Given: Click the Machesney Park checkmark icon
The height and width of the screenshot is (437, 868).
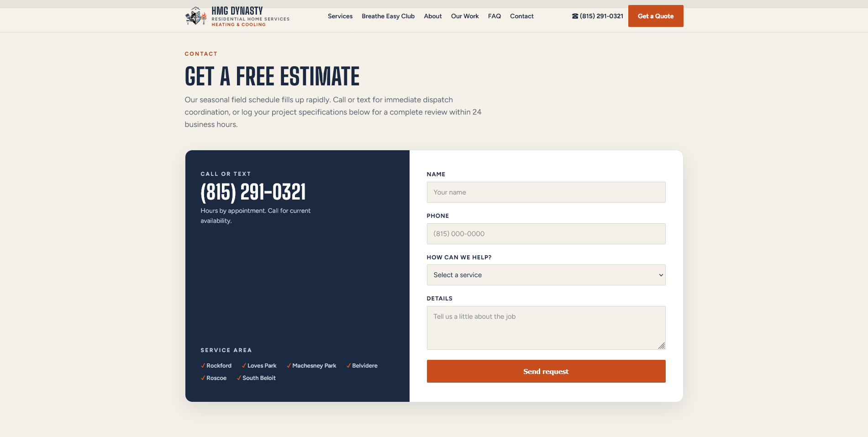Looking at the screenshot, I should 289,366.
